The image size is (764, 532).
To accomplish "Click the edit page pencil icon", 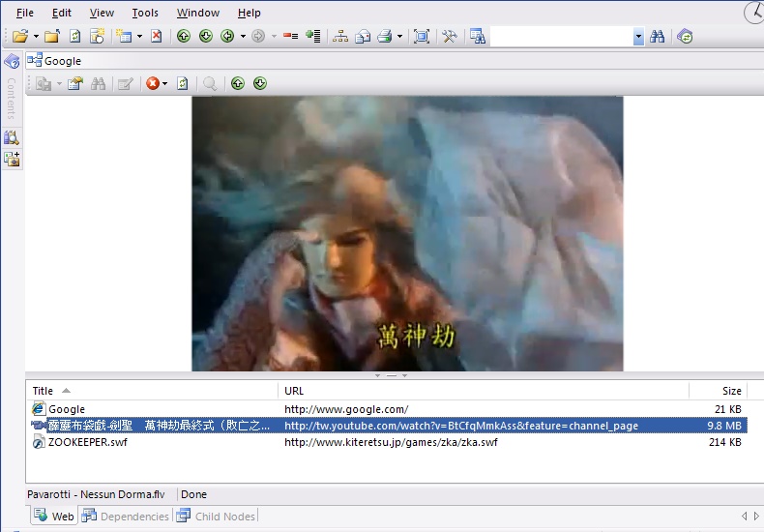I will pos(125,84).
